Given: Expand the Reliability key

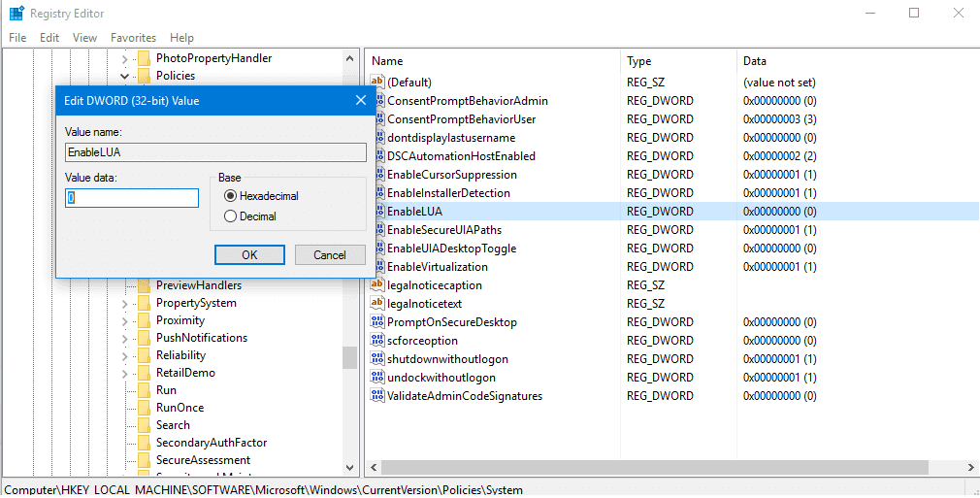Looking at the screenshot, I should point(125,356).
